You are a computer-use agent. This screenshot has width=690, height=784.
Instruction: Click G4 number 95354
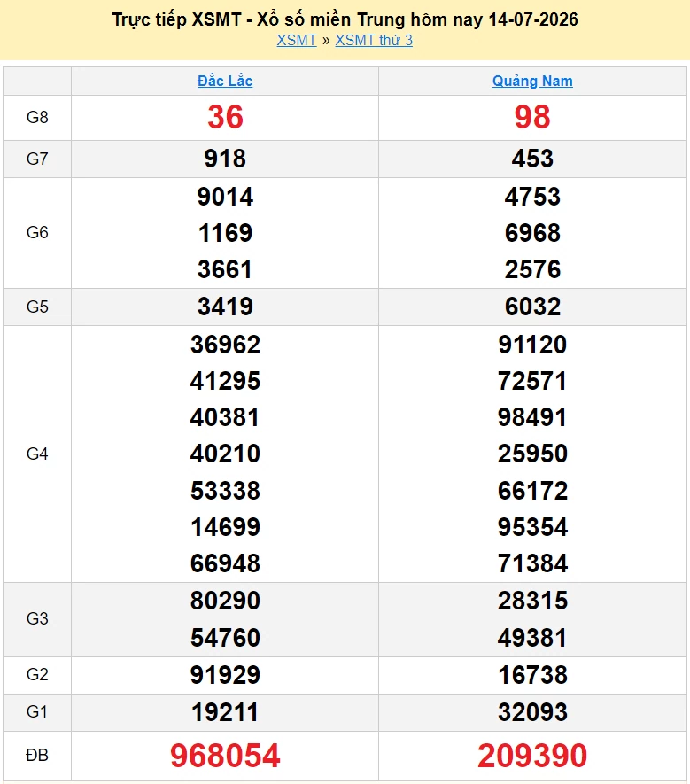point(532,527)
